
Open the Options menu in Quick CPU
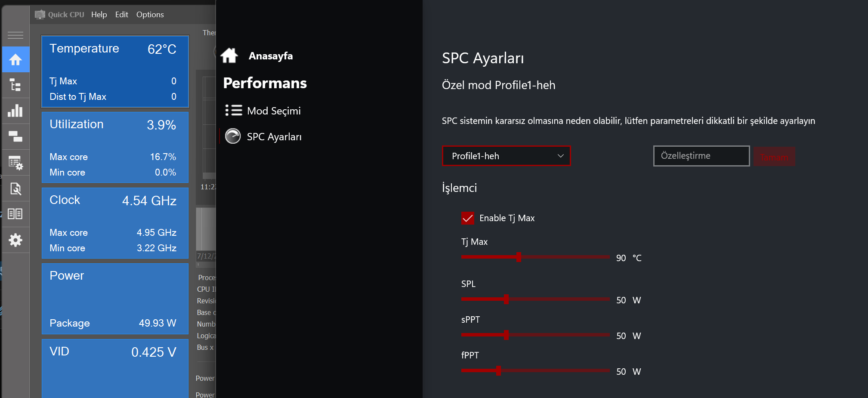(x=150, y=15)
